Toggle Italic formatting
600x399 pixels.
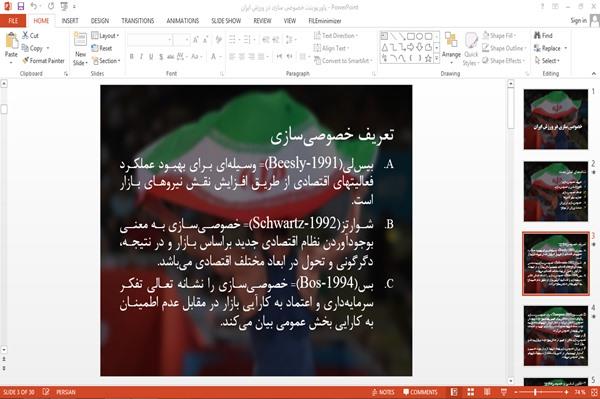click(141, 57)
